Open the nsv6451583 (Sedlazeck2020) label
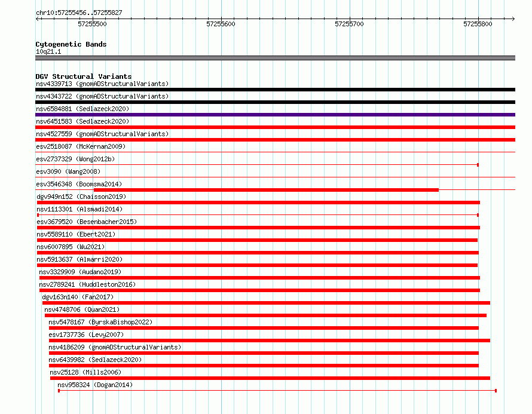The height and width of the screenshot is (414, 532). tap(82, 121)
